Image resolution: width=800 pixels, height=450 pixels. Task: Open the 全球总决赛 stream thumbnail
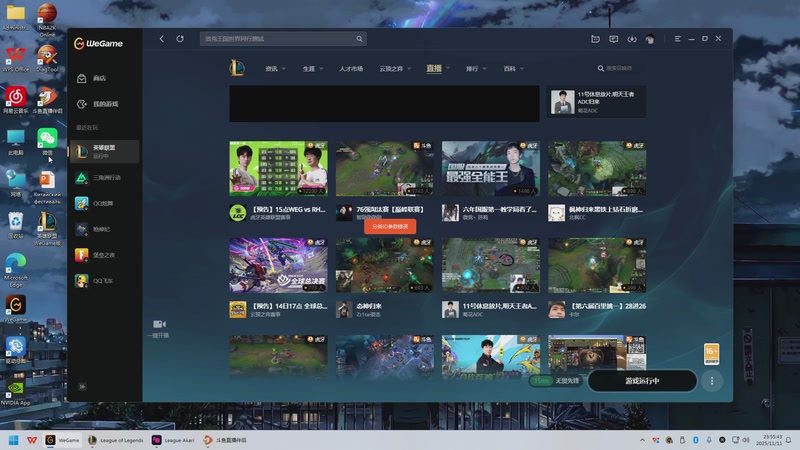tap(279, 265)
